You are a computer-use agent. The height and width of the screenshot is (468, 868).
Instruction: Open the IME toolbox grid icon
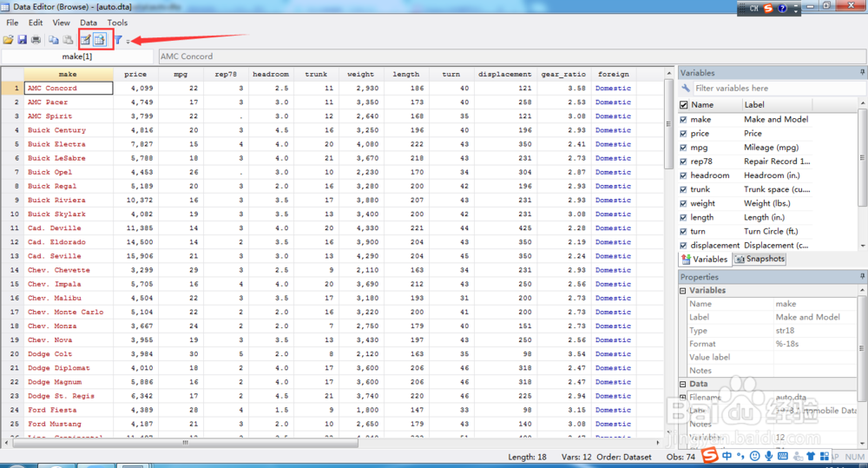point(825,456)
